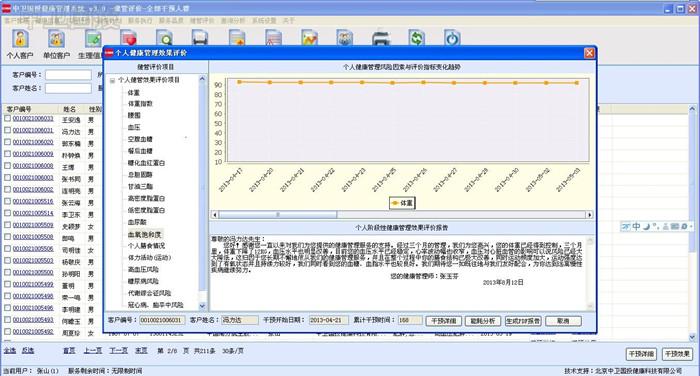Image resolution: width=700 pixels, height=376 pixels.
Task: Select 体重指数 in the evaluation tree
Action: coord(140,104)
